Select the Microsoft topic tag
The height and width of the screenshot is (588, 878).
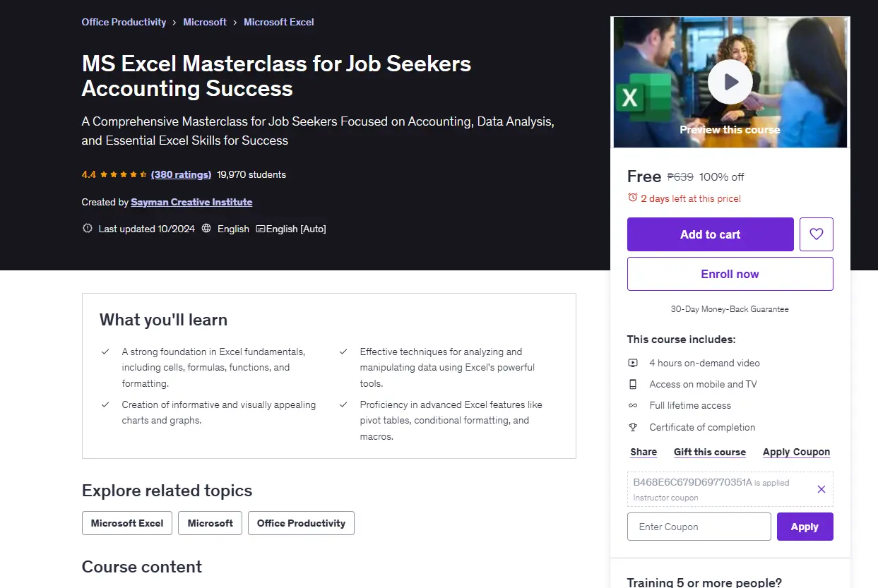[210, 523]
